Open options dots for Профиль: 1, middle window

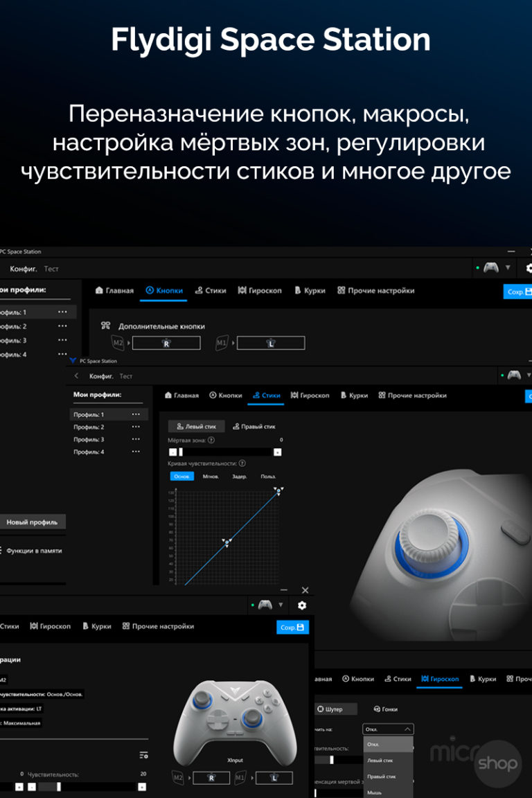coord(135,414)
